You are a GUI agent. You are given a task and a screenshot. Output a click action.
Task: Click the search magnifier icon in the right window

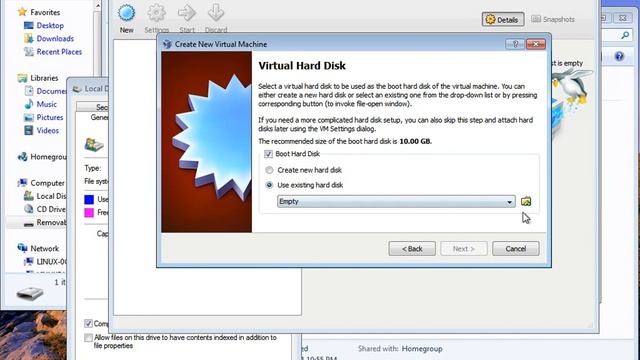point(625,36)
